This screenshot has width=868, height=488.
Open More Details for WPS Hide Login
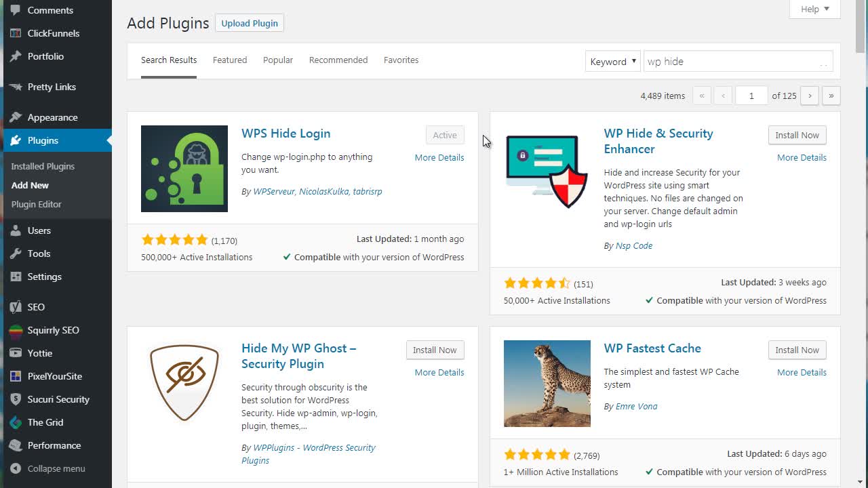click(439, 157)
